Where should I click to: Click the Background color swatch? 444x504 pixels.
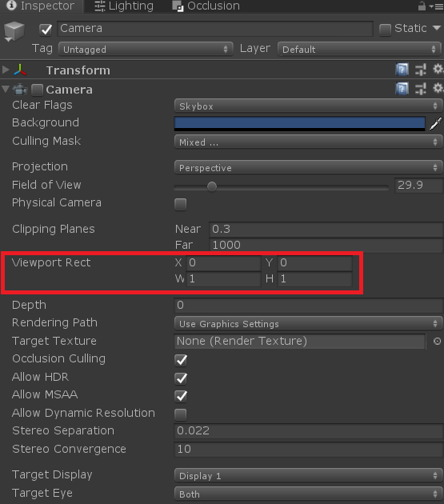pyautogui.click(x=299, y=124)
